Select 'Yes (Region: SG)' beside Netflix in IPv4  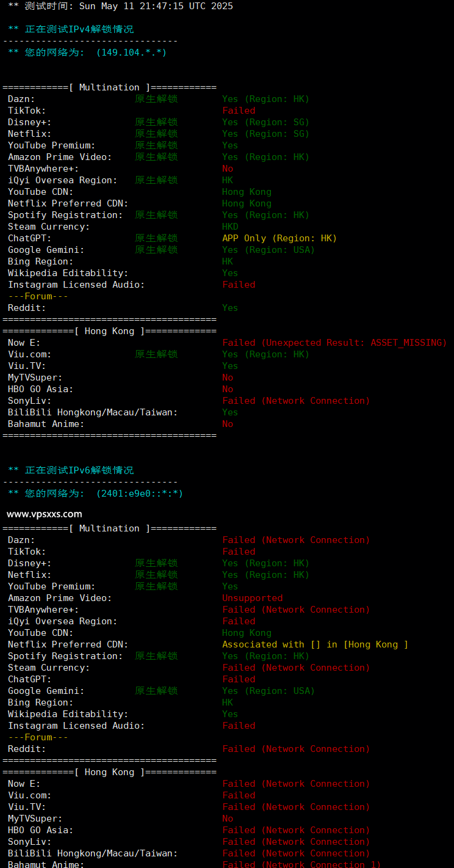(x=266, y=134)
